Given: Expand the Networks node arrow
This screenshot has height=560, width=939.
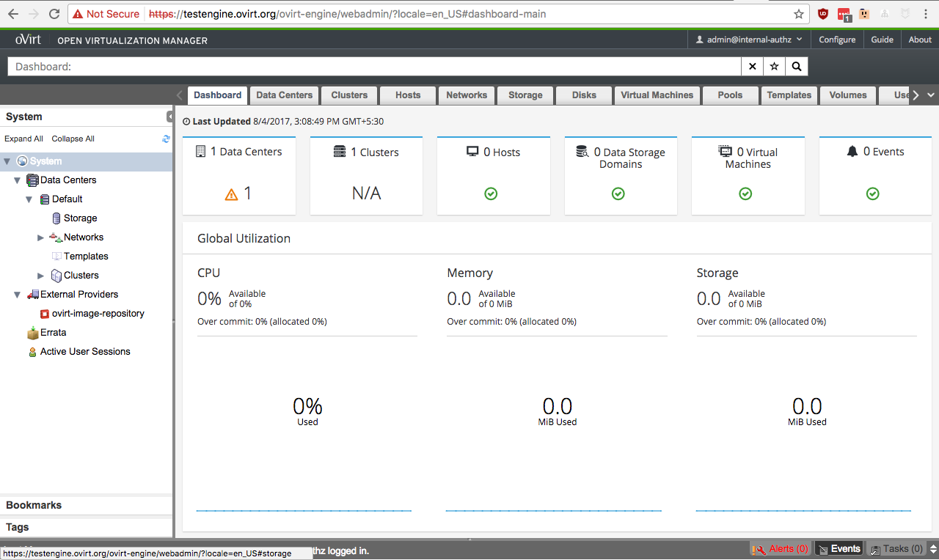Looking at the screenshot, I should coord(41,237).
